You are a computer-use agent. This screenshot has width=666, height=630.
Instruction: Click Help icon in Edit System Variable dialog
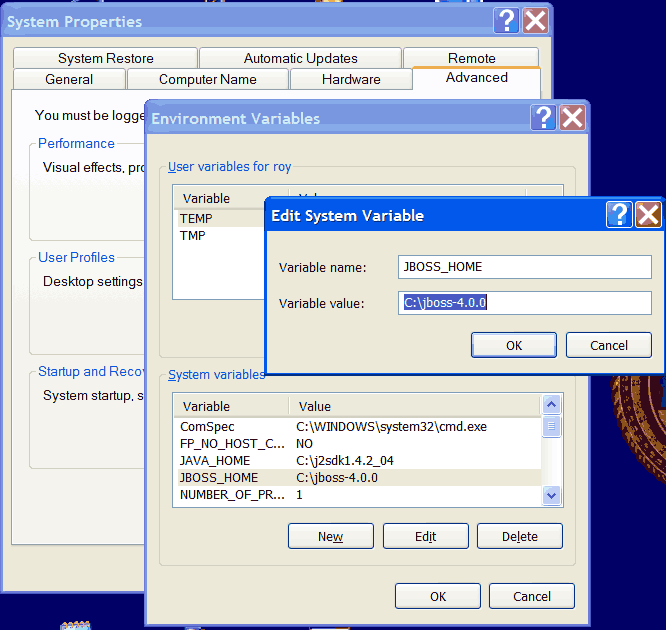(620, 214)
